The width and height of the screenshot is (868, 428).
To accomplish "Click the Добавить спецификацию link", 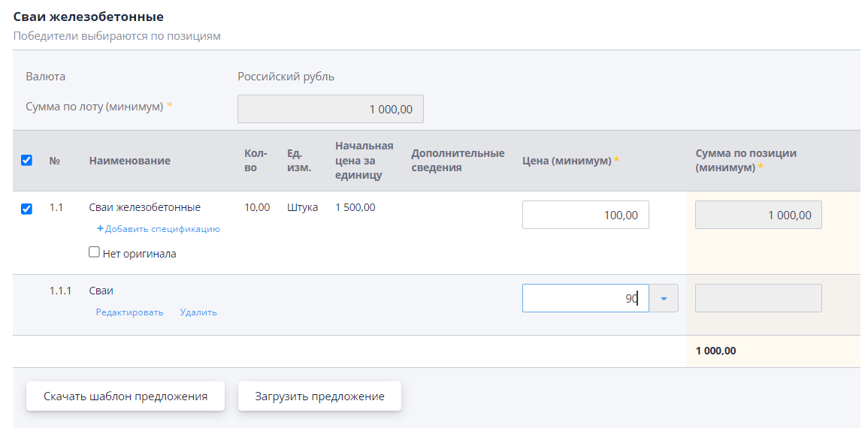I will (162, 229).
